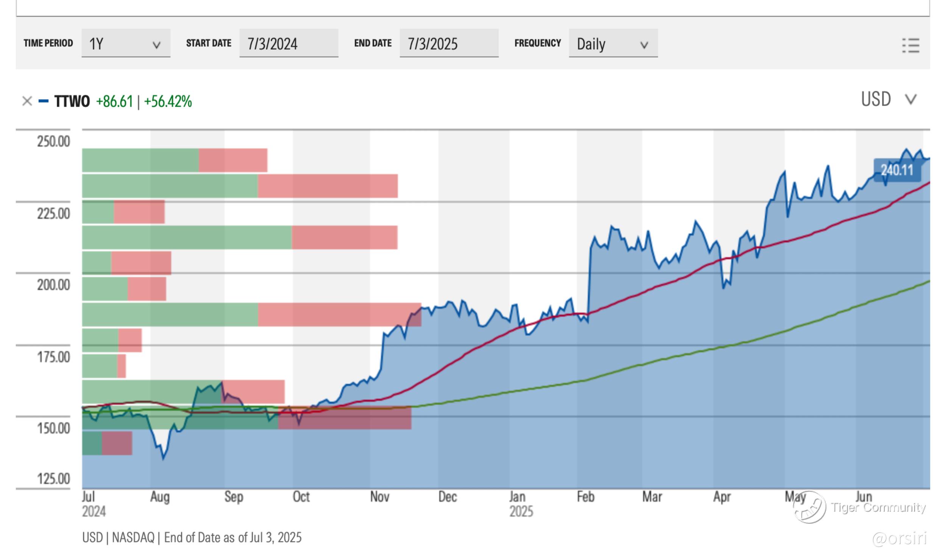The image size is (946, 560).
Task: Click the +56.42% percent change text
Action: pyautogui.click(x=168, y=101)
